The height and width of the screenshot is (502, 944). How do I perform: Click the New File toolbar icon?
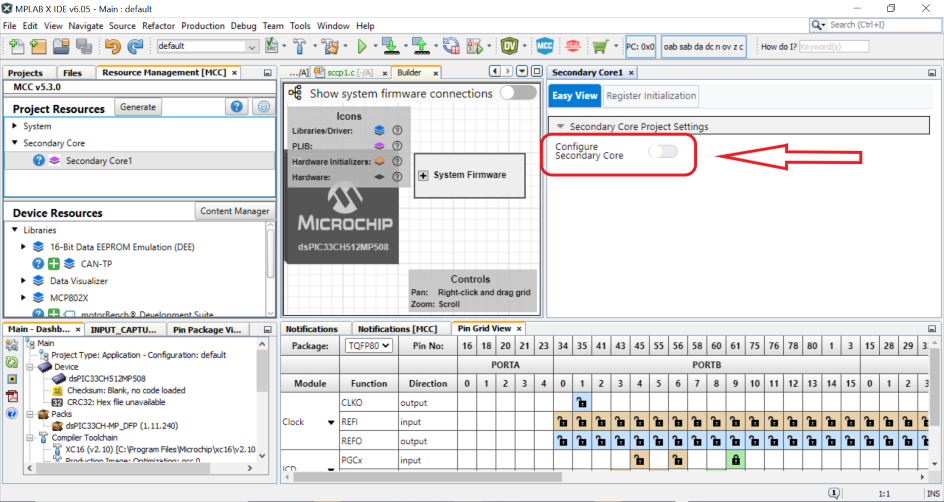pyautogui.click(x=17, y=46)
